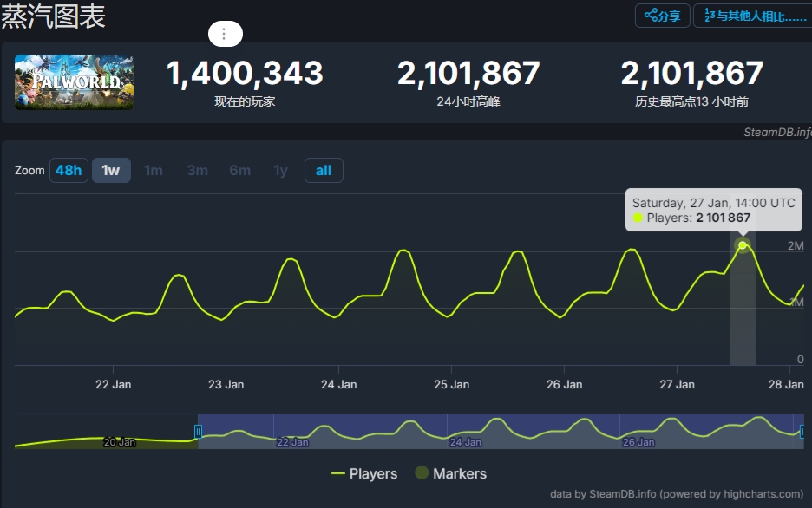Screen dimensions: 812x508
Task: Click the navigator's shaded selected range
Action: pos(499,431)
